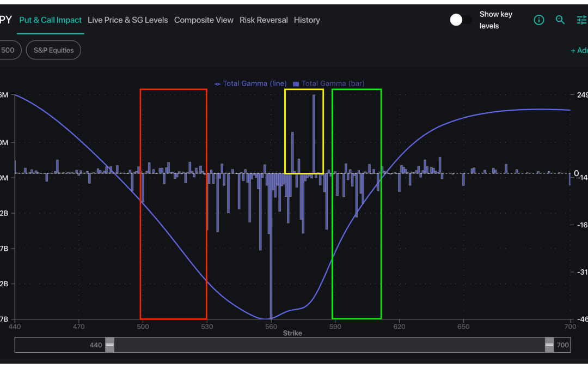Click the 500 filter chip
Viewport: 588px width, 368px height.
[x=8, y=50]
